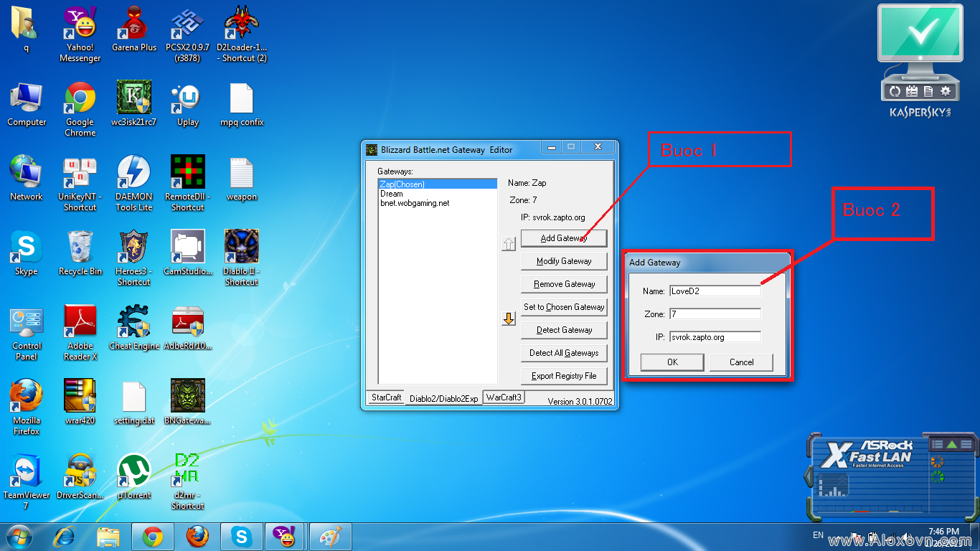This screenshot has width=980, height=551.
Task: Click EN language indicator in tray
Action: [x=818, y=535]
